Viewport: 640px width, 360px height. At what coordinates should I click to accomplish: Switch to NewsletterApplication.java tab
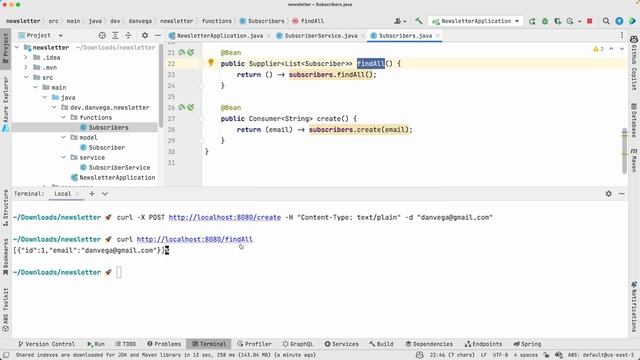219,36
